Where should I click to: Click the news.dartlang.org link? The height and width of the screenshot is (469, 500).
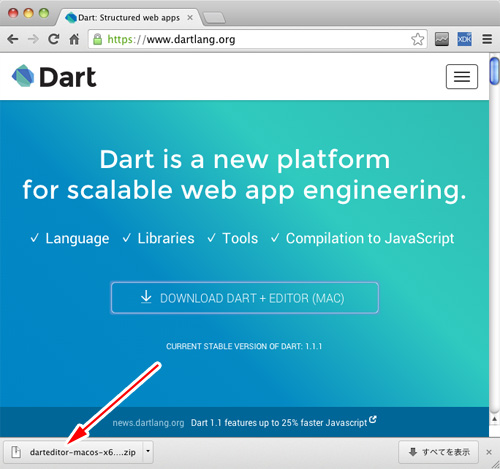tap(148, 423)
